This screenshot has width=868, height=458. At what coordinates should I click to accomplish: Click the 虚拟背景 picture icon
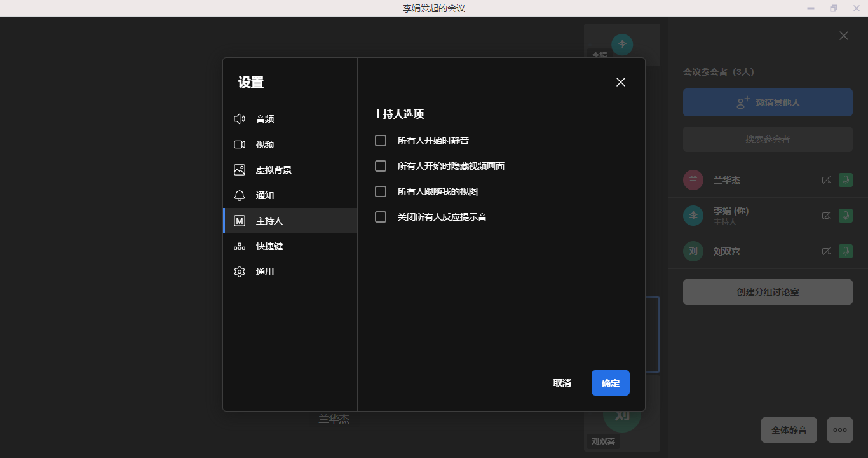[240, 170]
